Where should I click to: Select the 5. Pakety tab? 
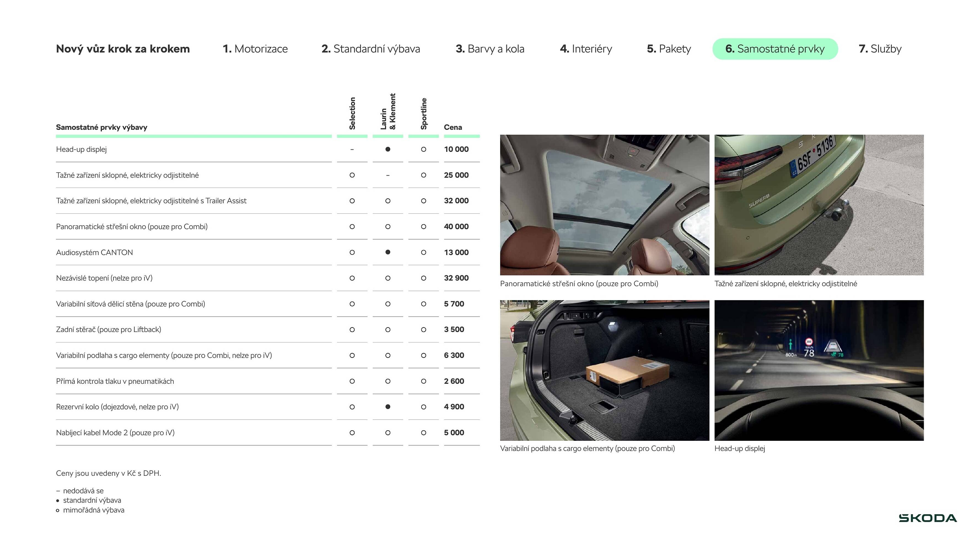coord(669,49)
